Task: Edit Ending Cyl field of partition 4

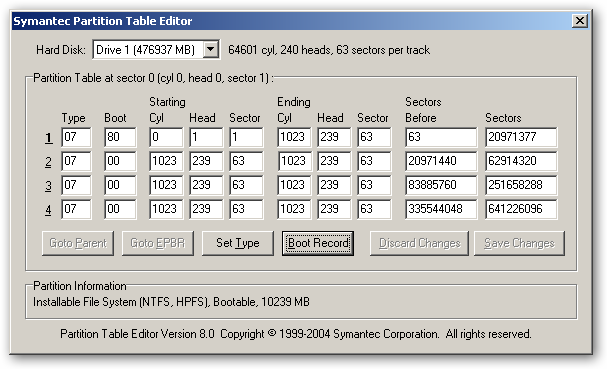Action: [294, 209]
